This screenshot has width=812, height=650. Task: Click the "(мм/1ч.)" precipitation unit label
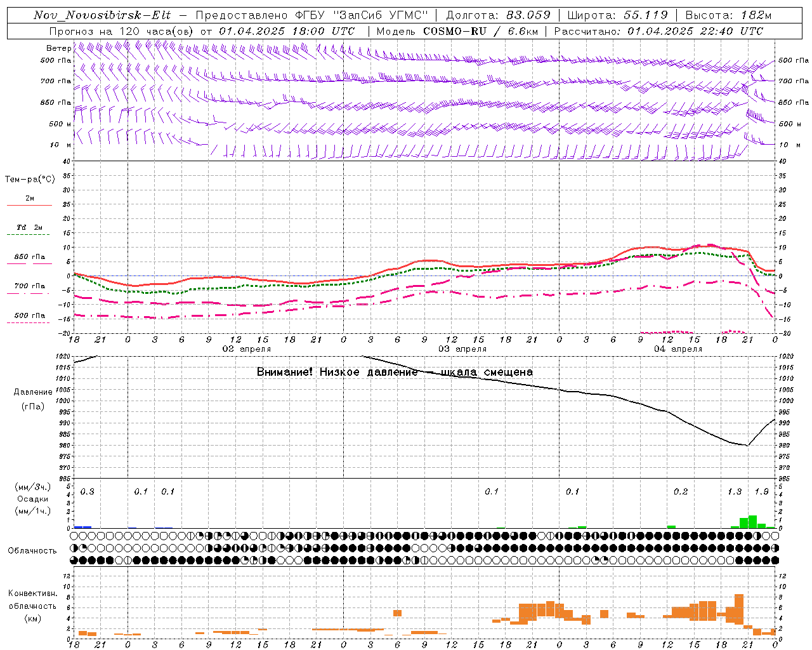click(x=33, y=511)
